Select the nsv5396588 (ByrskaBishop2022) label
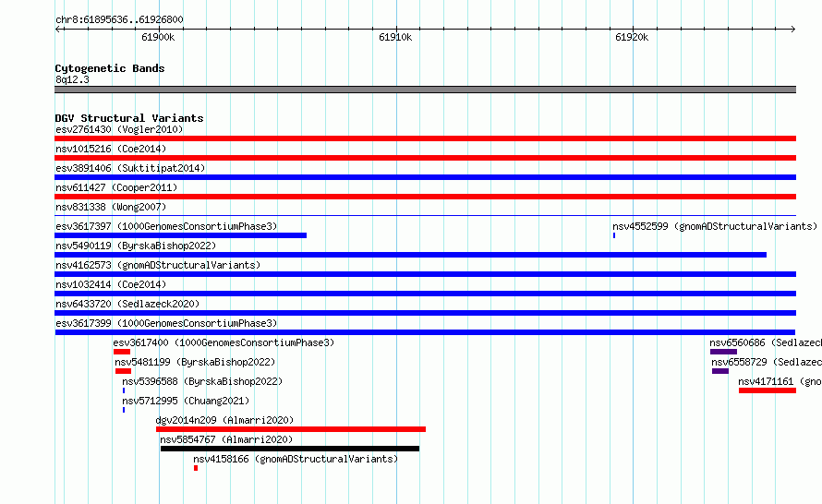 click(202, 381)
